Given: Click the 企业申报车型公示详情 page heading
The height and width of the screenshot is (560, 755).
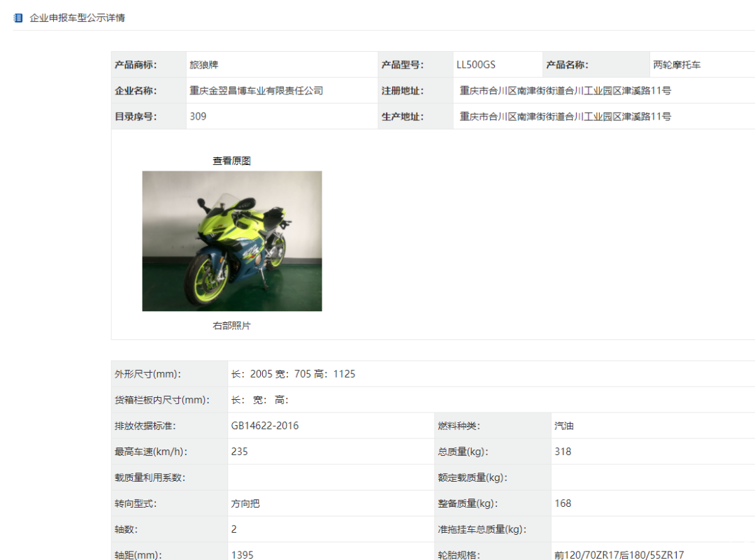Looking at the screenshot, I should pos(77,17).
